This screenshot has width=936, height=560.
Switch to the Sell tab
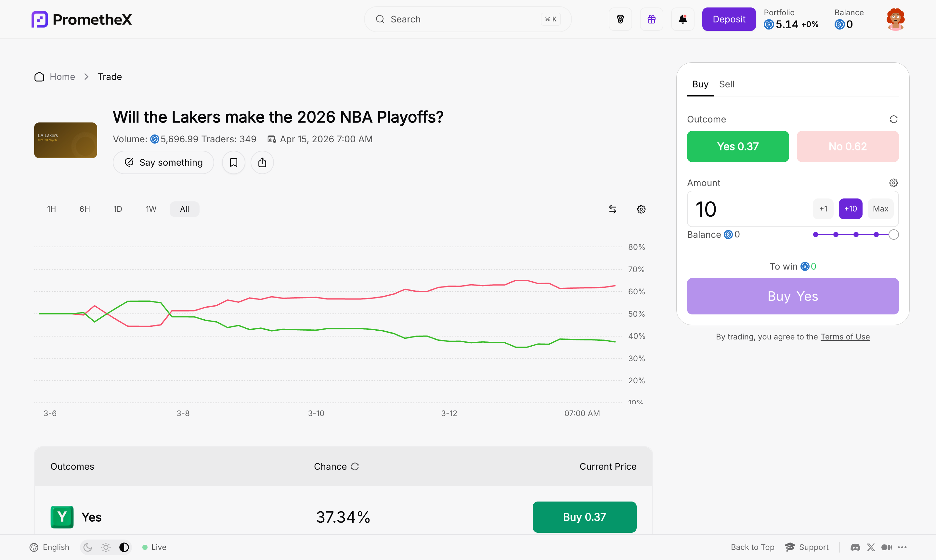726,84
